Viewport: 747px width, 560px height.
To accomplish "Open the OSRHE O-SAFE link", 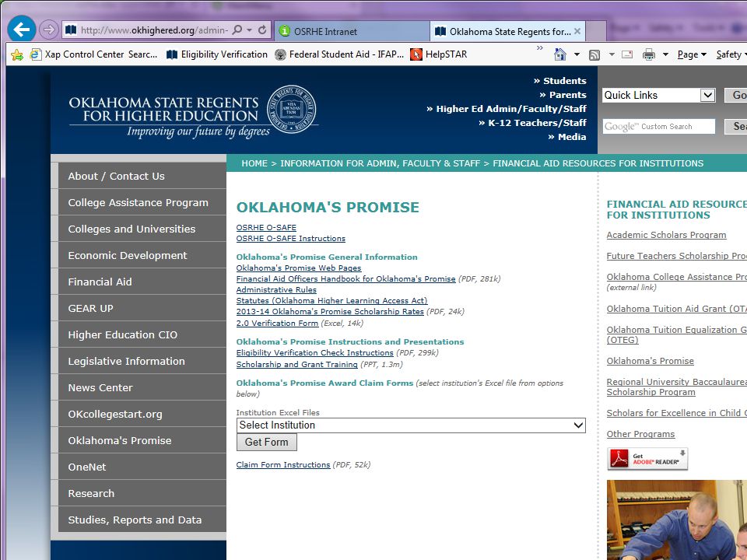I will (266, 228).
